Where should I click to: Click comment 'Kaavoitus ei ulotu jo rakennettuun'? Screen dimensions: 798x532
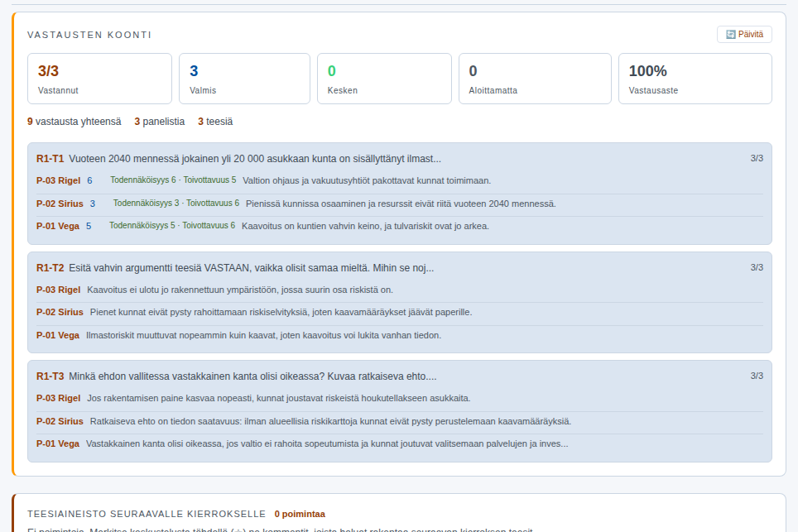pyautogui.click(x=240, y=290)
